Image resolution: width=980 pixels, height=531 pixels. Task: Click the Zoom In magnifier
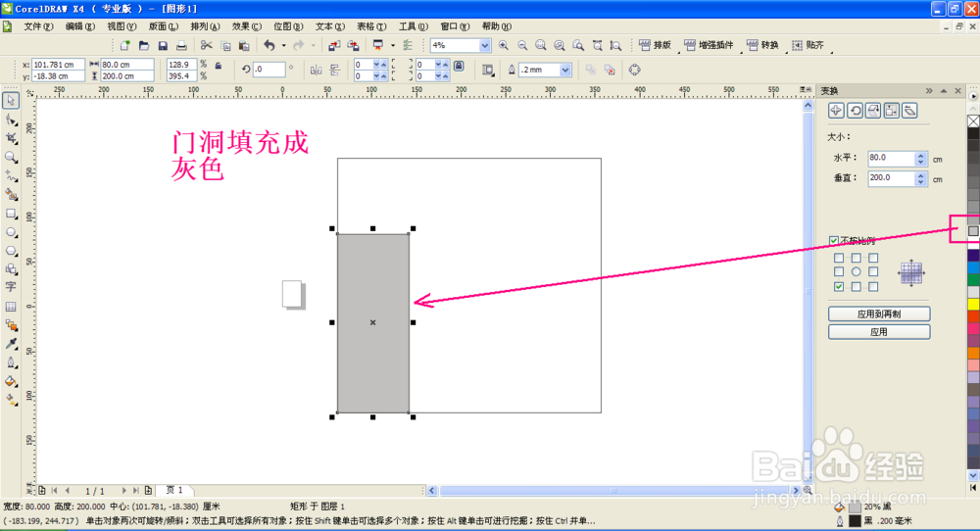tap(504, 45)
